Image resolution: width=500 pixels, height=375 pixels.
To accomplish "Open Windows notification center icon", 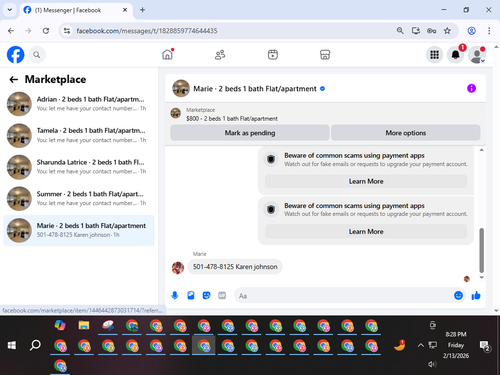I will (484, 346).
